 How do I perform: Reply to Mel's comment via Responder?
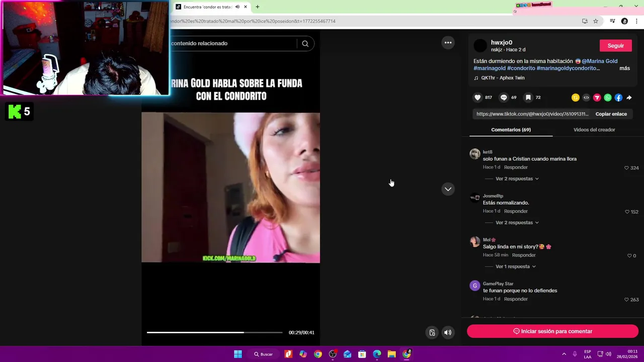[524, 255]
